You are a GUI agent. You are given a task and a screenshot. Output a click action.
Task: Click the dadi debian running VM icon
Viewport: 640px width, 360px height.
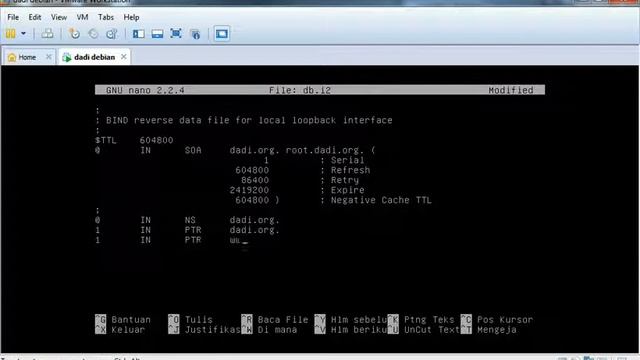[67, 58]
